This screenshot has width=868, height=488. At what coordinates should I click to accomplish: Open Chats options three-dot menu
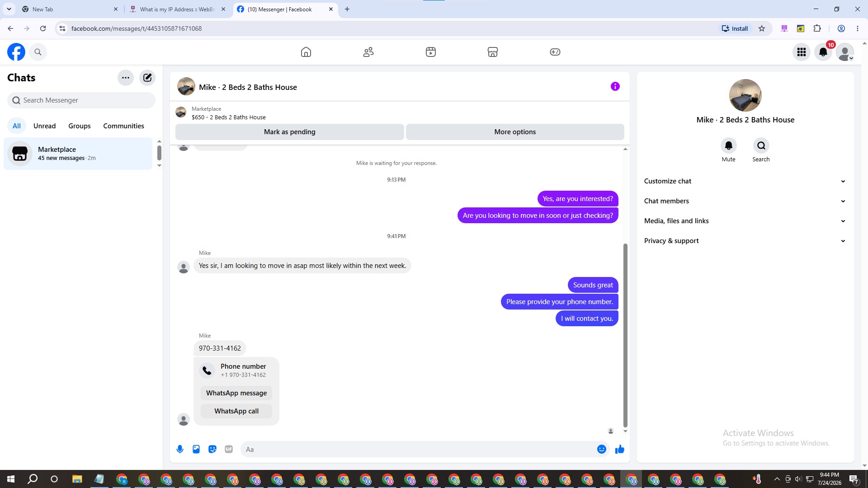126,78
